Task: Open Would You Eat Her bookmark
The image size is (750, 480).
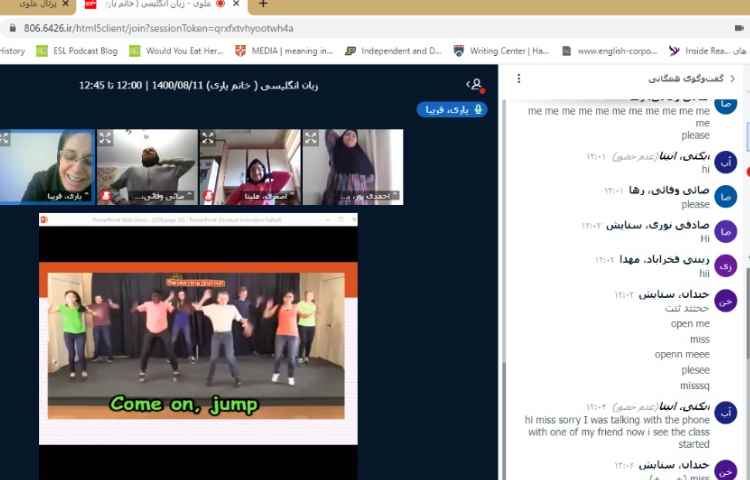Action: coord(176,51)
